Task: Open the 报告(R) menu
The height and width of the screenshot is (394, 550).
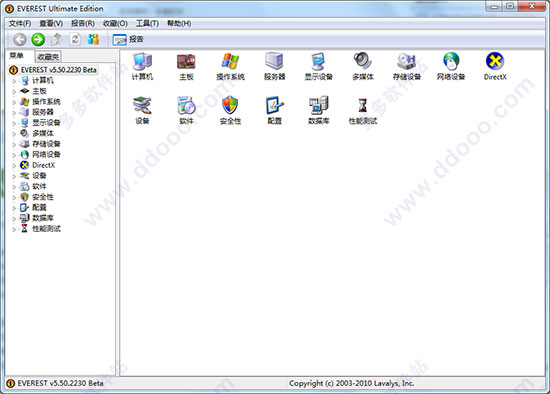Action: [83, 23]
